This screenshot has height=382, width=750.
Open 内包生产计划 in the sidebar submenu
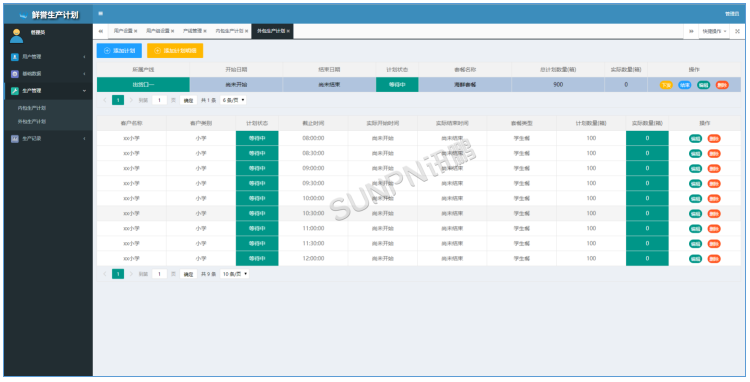pos(32,108)
